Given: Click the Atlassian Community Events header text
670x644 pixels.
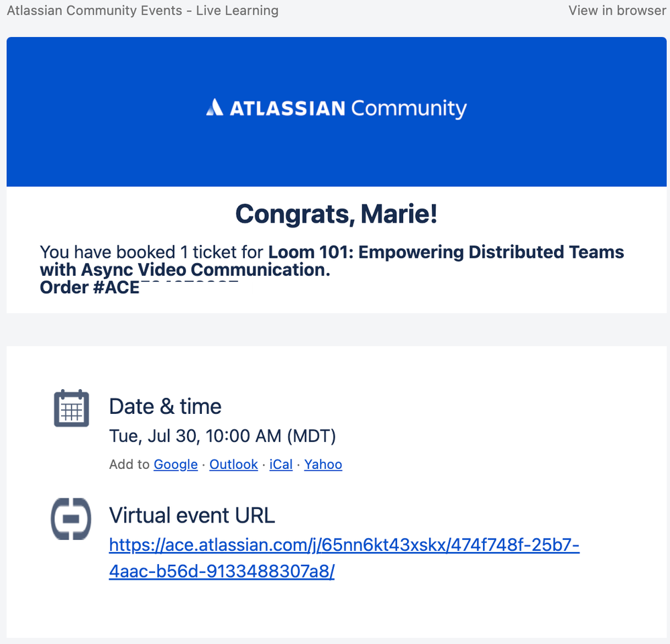Looking at the screenshot, I should (143, 10).
